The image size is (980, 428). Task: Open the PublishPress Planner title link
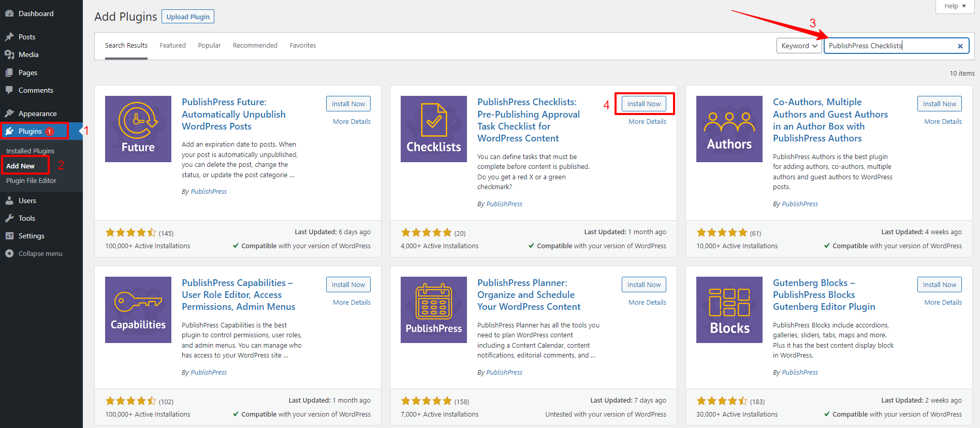529,295
